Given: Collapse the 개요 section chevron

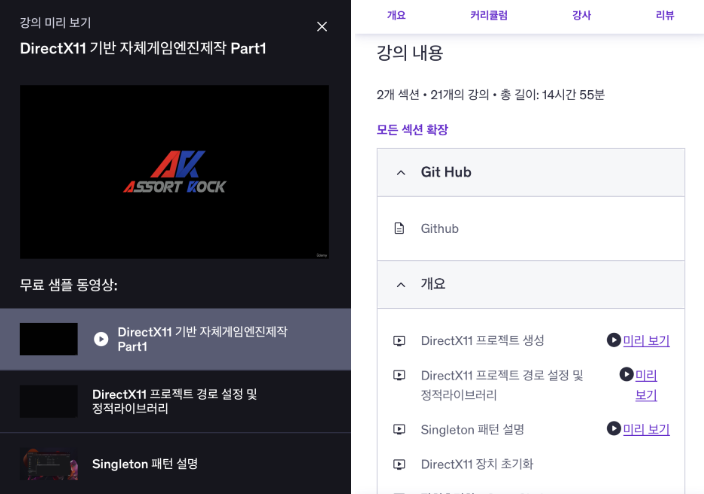Looking at the screenshot, I should (x=401, y=285).
